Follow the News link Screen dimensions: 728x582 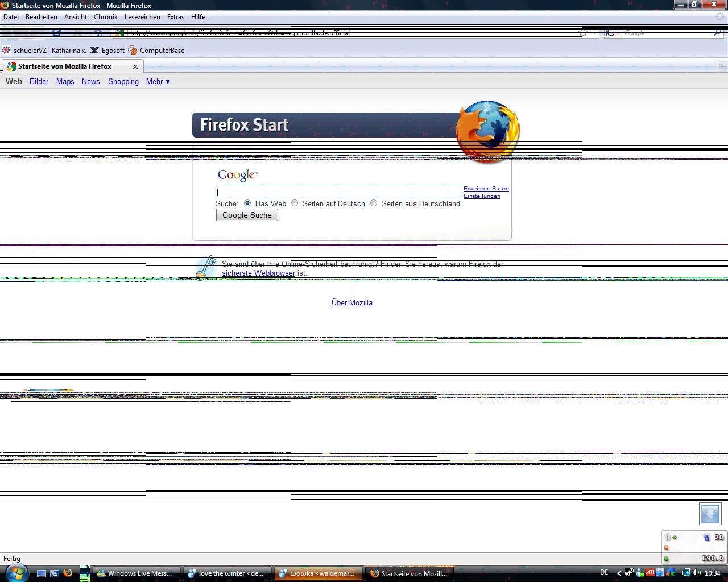point(91,82)
